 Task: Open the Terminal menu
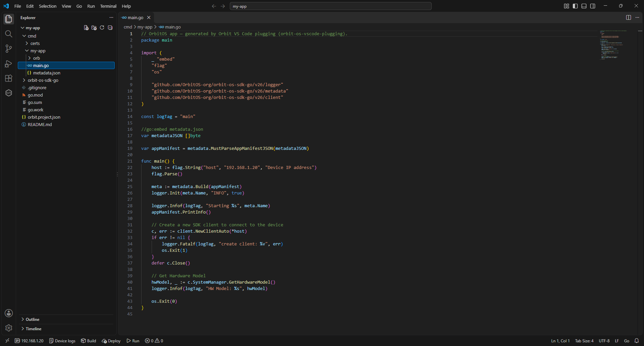point(108,6)
